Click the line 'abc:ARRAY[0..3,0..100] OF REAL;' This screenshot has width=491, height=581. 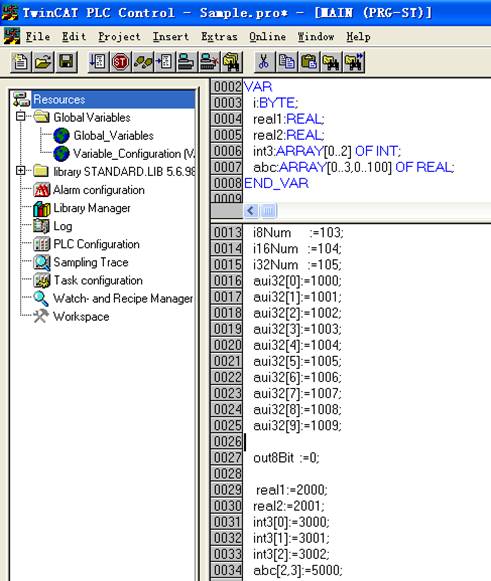click(354, 167)
